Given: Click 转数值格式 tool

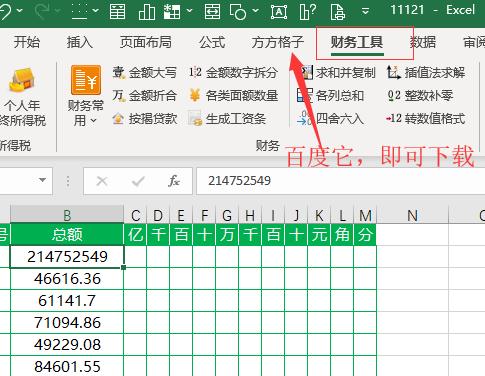Looking at the screenshot, I should [426, 119].
